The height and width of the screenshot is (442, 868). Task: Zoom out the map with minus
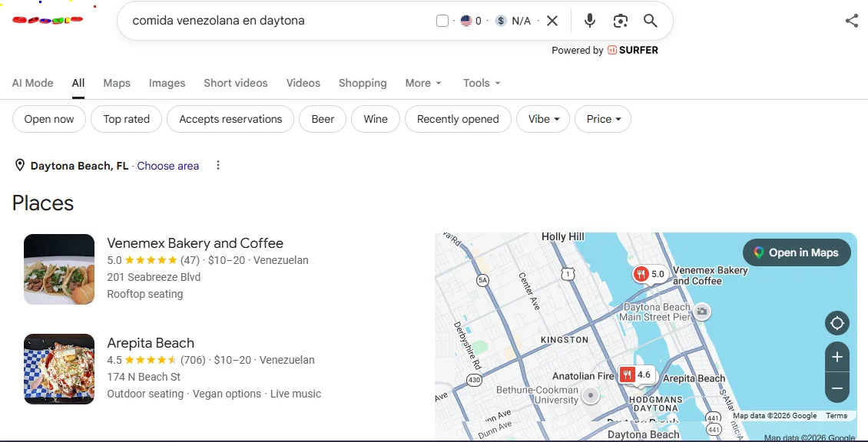click(837, 388)
